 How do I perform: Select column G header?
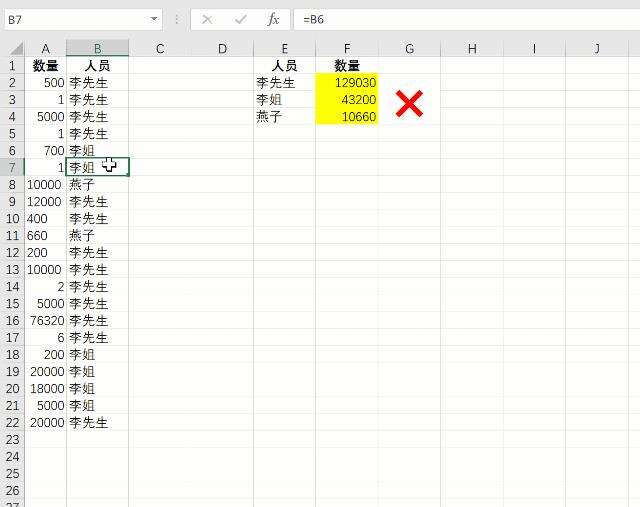click(x=409, y=49)
